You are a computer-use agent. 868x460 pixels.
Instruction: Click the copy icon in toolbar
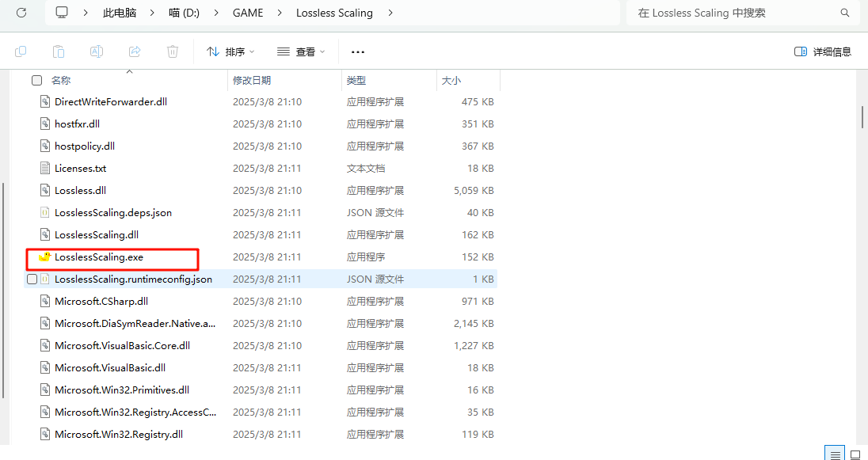click(x=21, y=51)
